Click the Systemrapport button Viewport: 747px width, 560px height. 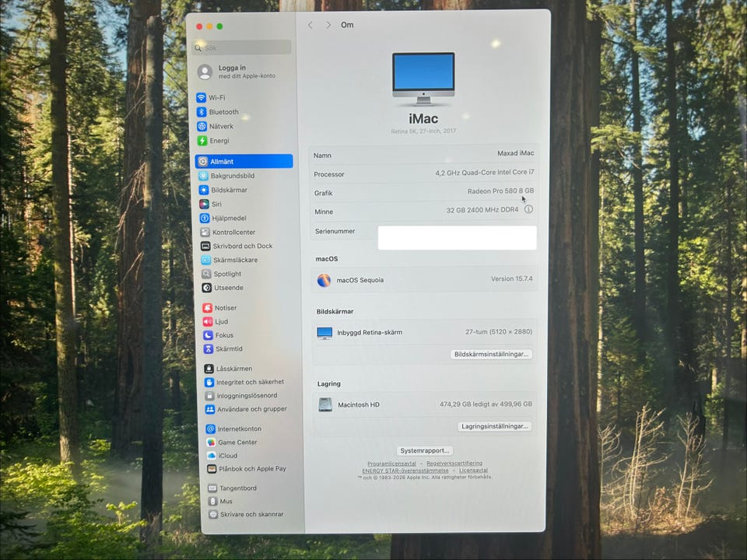click(425, 450)
